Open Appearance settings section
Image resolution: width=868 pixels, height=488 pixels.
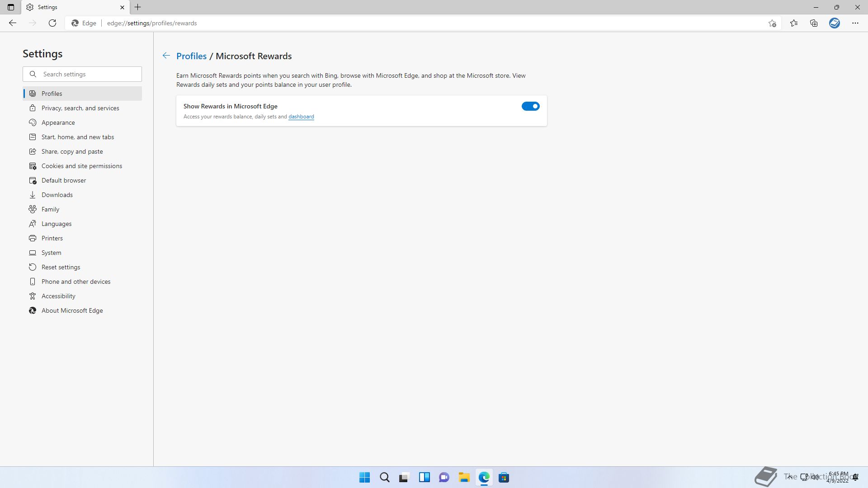tap(82, 122)
